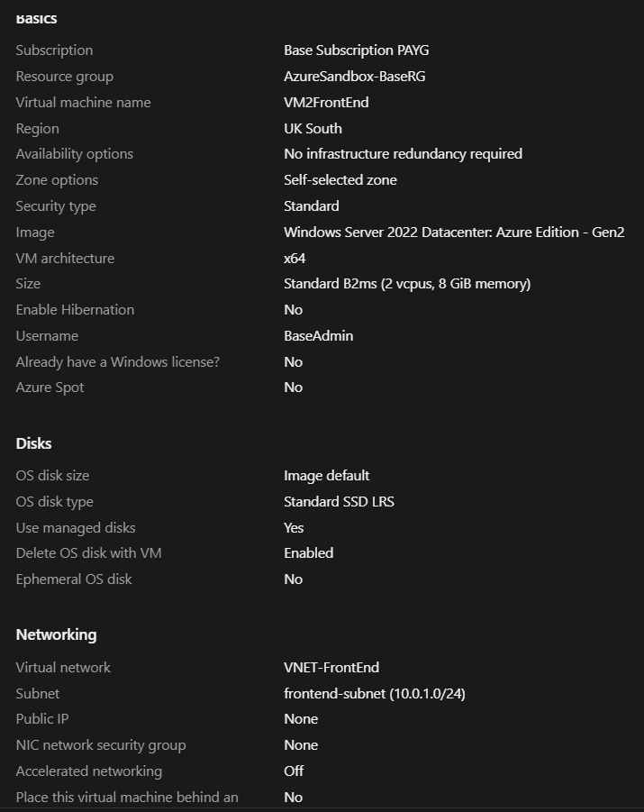This screenshot has width=644, height=812.
Task: Select the VM2FrontEnd virtual machine name
Action: [326, 103]
